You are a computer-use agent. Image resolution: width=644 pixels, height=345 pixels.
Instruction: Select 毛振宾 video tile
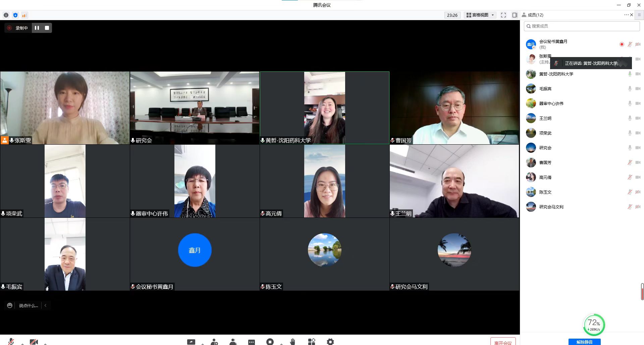[65, 254]
